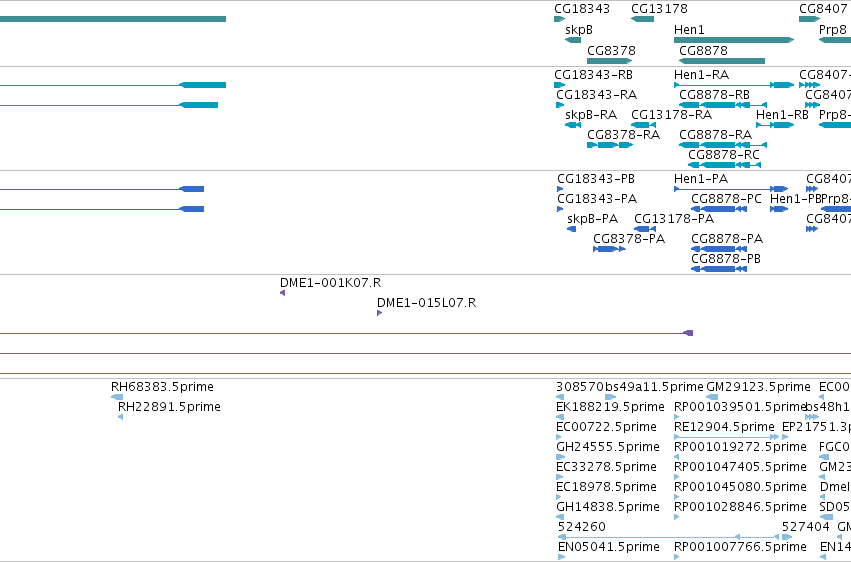
Task: Click the 527404 EST label
Action: 805,527
